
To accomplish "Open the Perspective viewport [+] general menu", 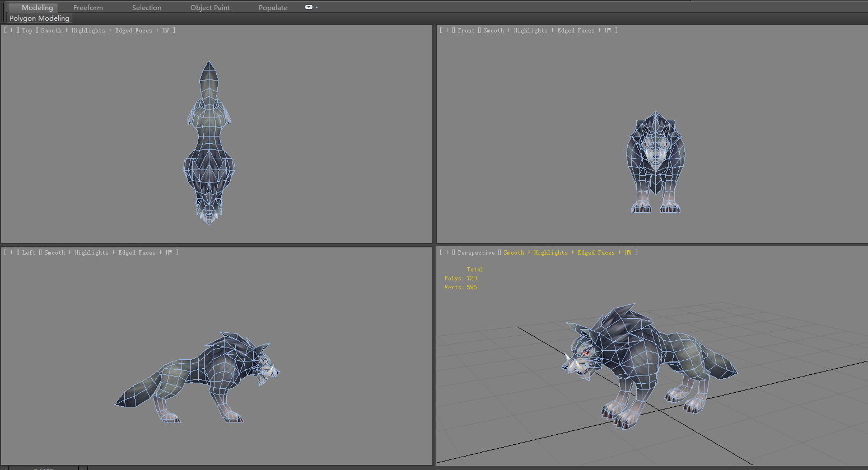I will [447, 252].
